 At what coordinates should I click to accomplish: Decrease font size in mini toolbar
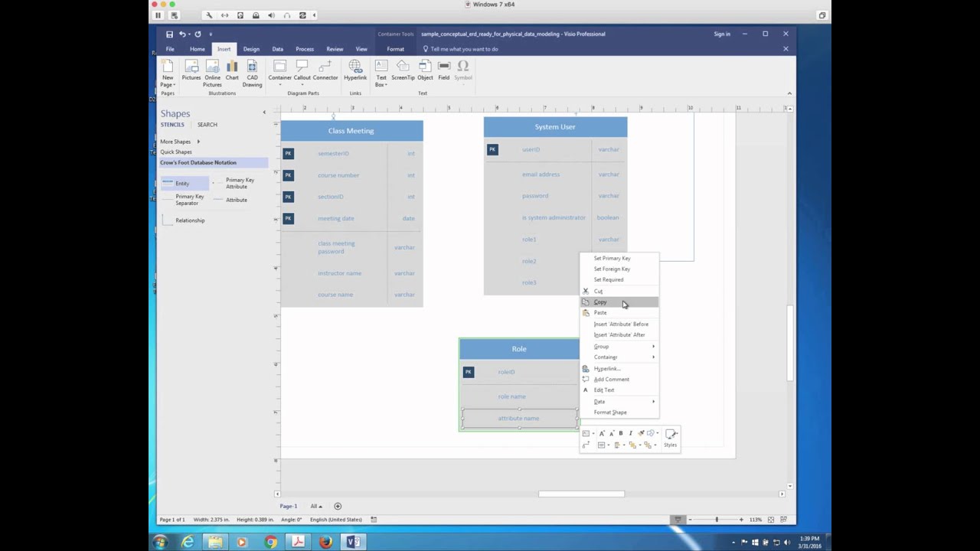tap(611, 433)
